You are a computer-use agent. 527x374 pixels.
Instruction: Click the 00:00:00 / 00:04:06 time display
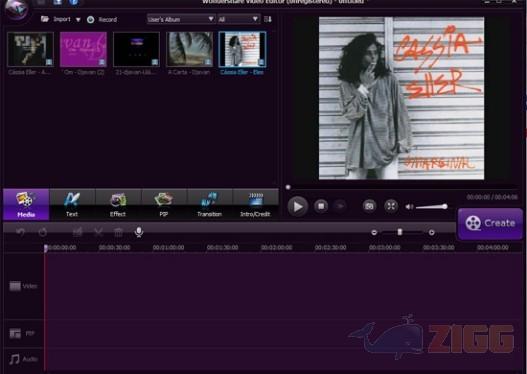(492, 197)
